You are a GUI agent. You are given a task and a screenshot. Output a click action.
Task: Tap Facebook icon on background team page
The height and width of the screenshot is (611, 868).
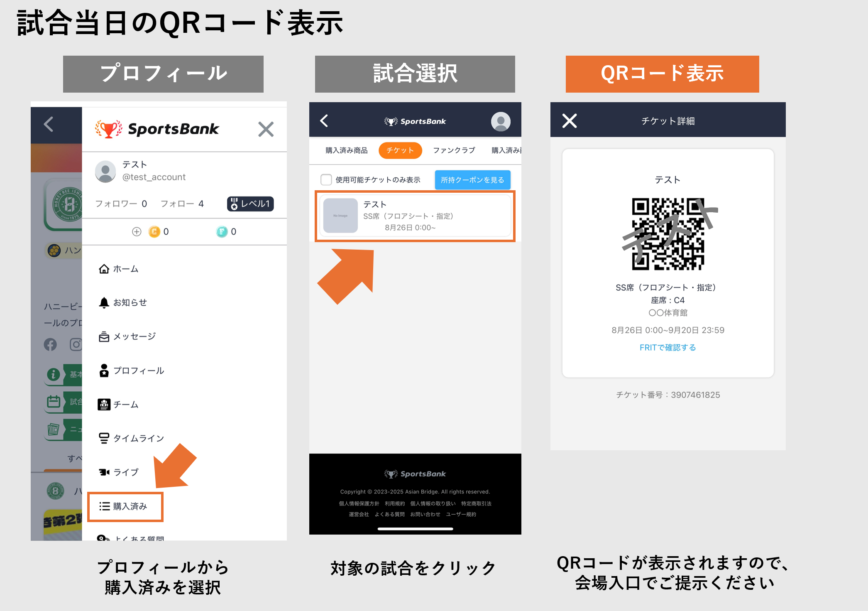[50, 344]
